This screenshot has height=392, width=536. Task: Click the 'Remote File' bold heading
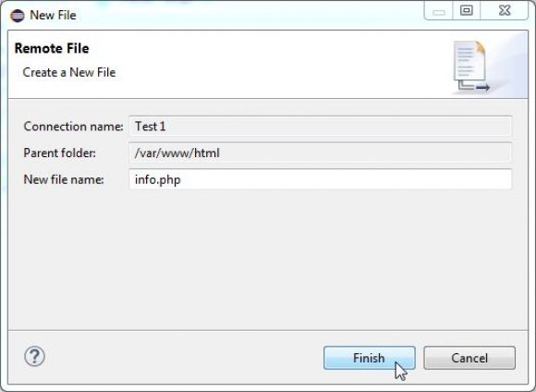click(x=52, y=48)
